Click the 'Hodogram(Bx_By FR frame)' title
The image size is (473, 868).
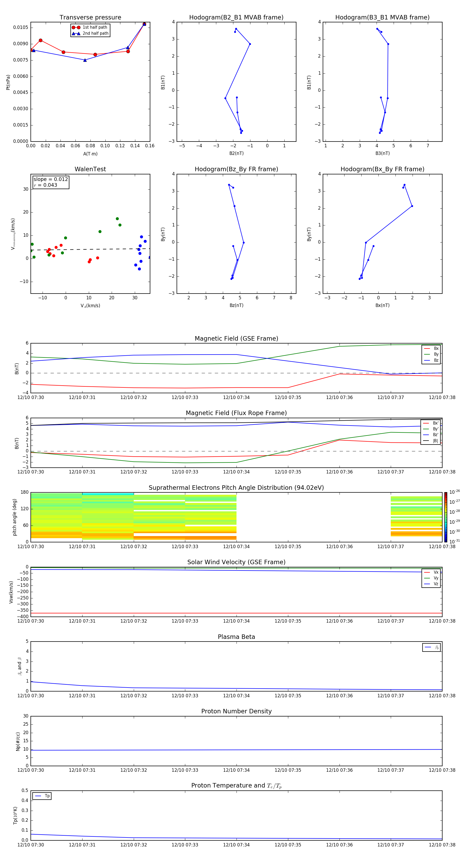[x=382, y=169]
